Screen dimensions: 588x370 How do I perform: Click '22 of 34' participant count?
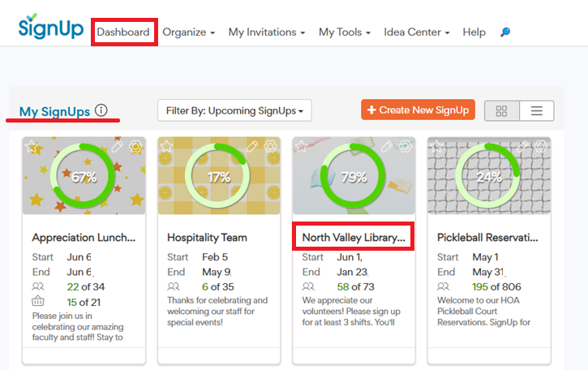[x=86, y=287]
